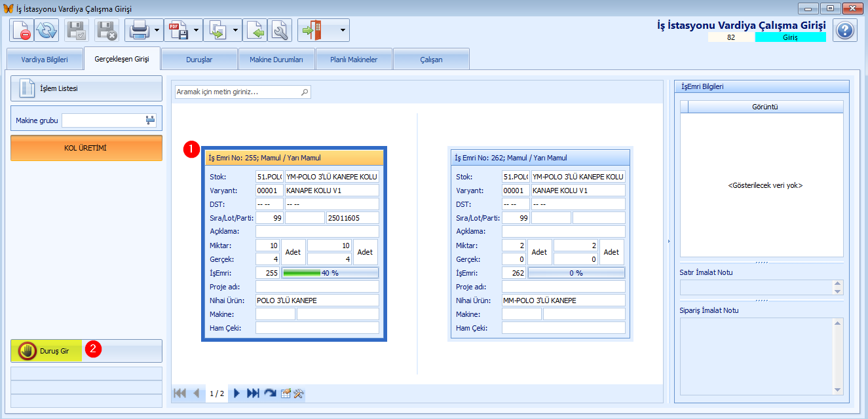Screen dimensions: 868x419
Task: Jump to last page in pager
Action: (x=253, y=393)
